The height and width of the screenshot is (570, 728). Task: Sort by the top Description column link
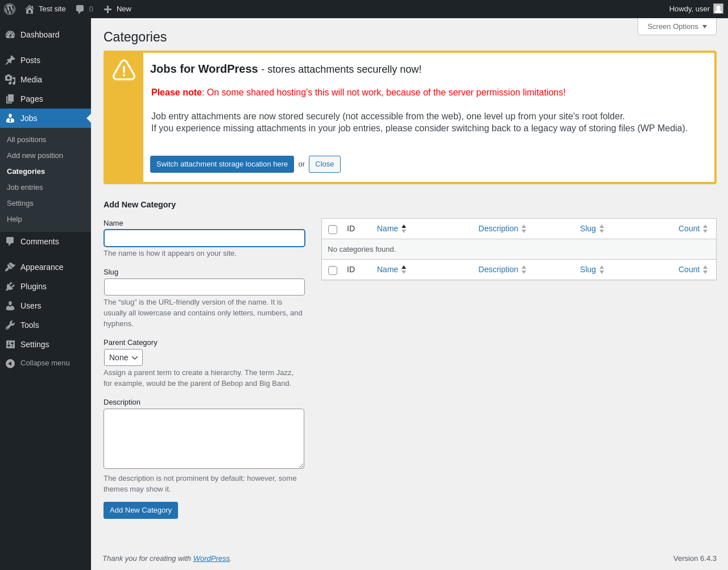click(498, 228)
